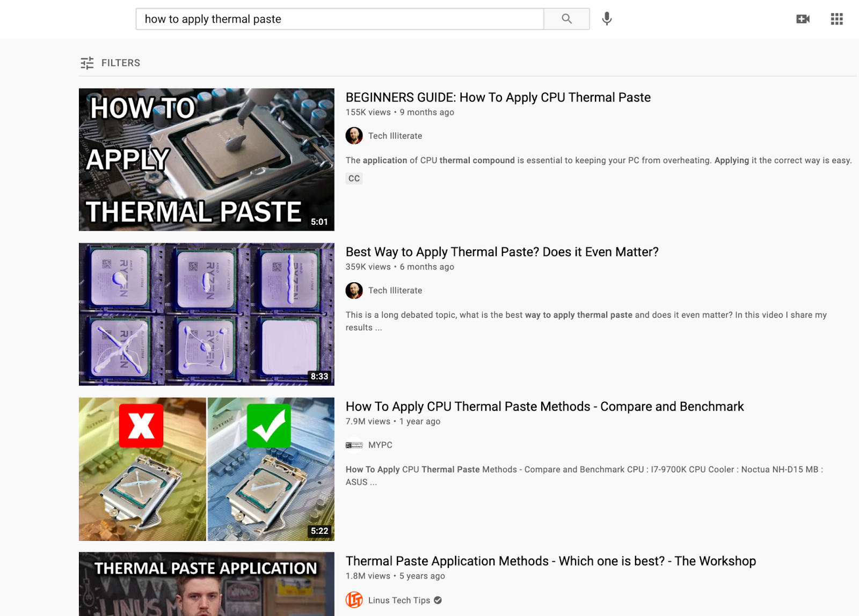
Task: Click the filters slider icon
Action: pyautogui.click(x=87, y=63)
